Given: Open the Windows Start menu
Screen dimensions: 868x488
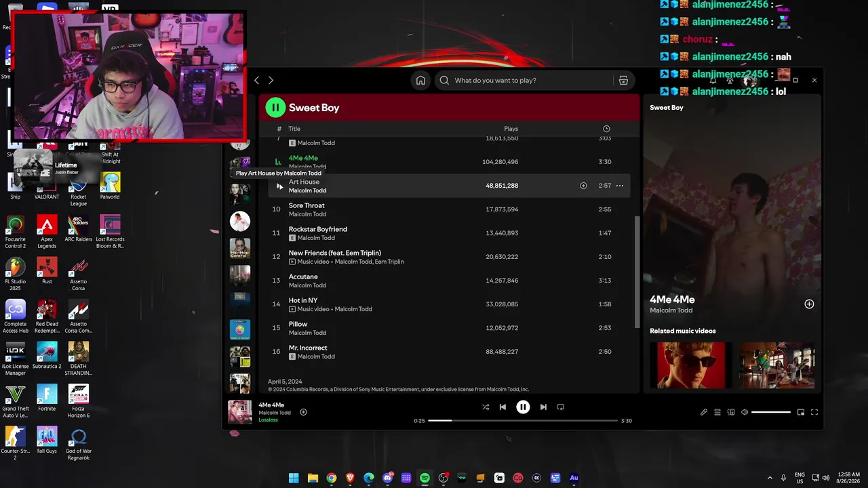Looking at the screenshot, I should point(294,478).
